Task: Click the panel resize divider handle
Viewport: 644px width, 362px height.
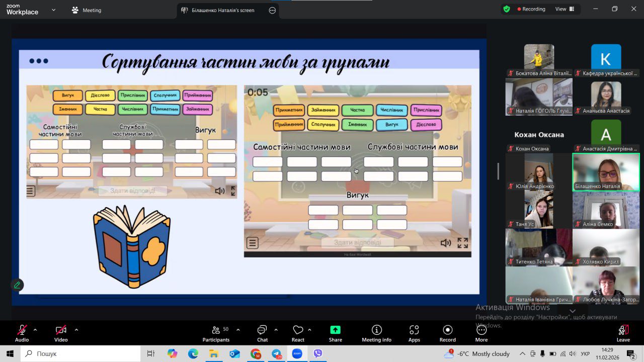Action: 498,171
